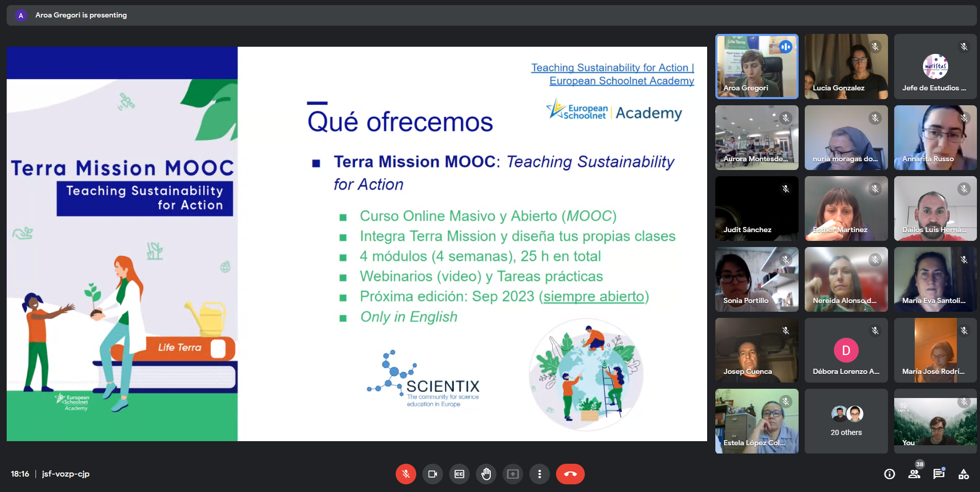Open the three-dot more options menu
Screen dimensions: 980x492
[x=540, y=474]
